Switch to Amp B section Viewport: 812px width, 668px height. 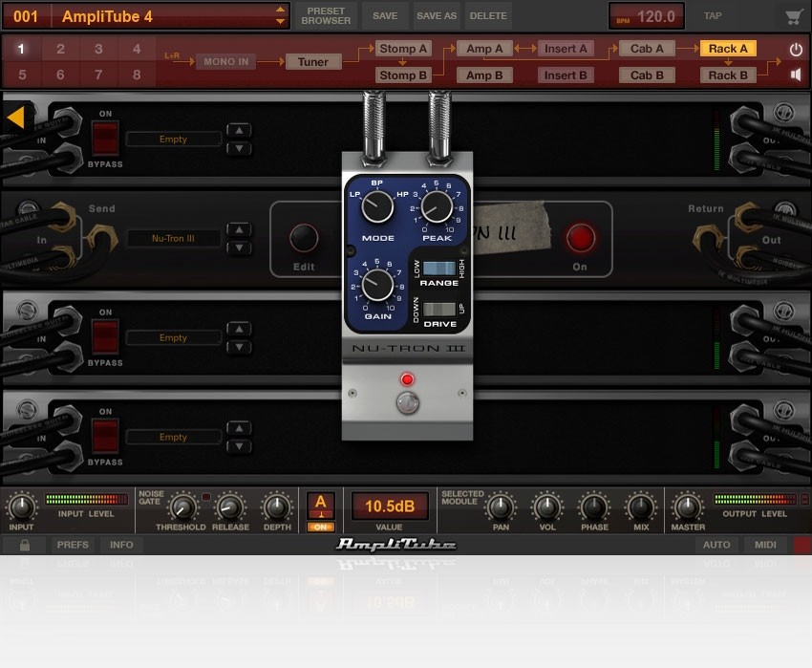(484, 75)
